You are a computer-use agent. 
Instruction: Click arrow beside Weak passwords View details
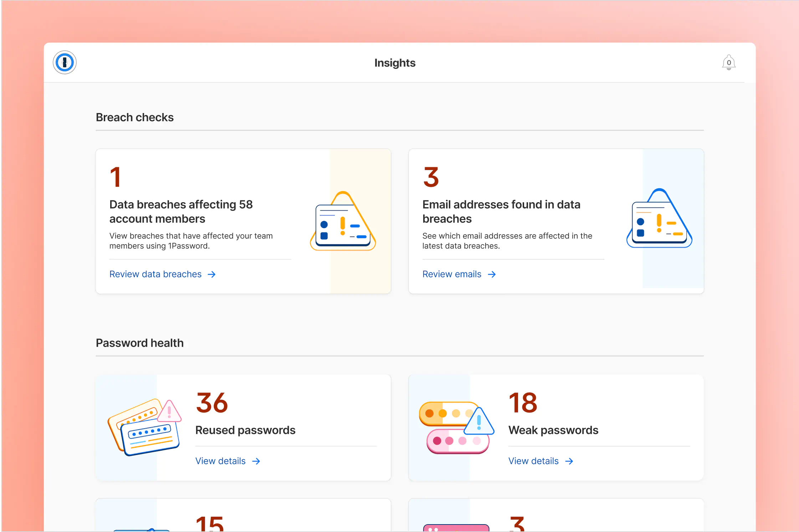569,461
